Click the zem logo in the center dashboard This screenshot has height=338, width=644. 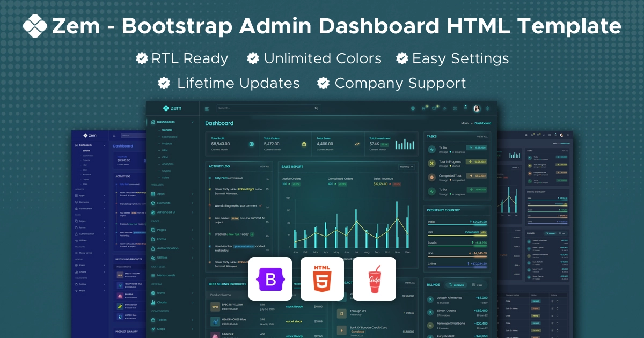pyautogui.click(x=172, y=108)
